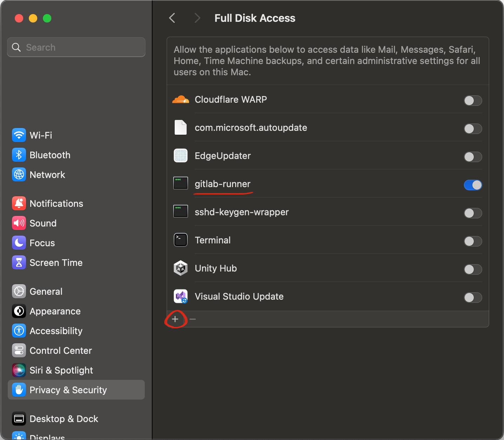Open Wi-Fi settings in sidebar
Viewport: 504px width, 440px height.
coord(41,135)
